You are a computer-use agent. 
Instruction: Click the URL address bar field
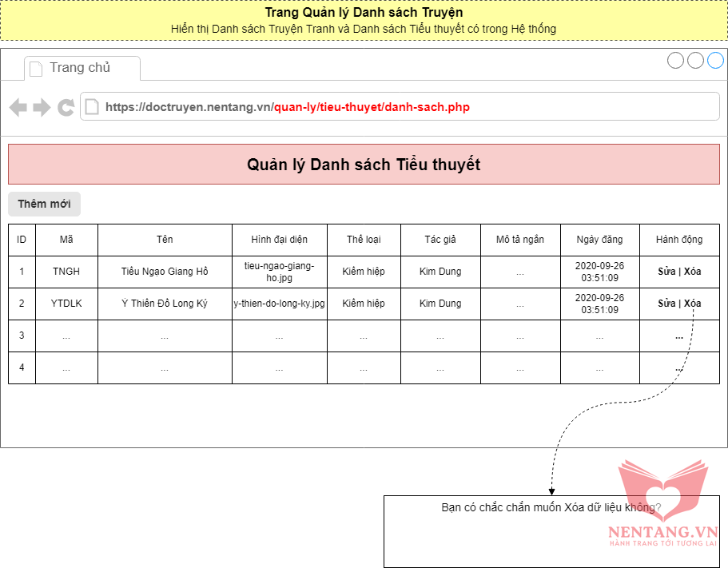point(400,107)
